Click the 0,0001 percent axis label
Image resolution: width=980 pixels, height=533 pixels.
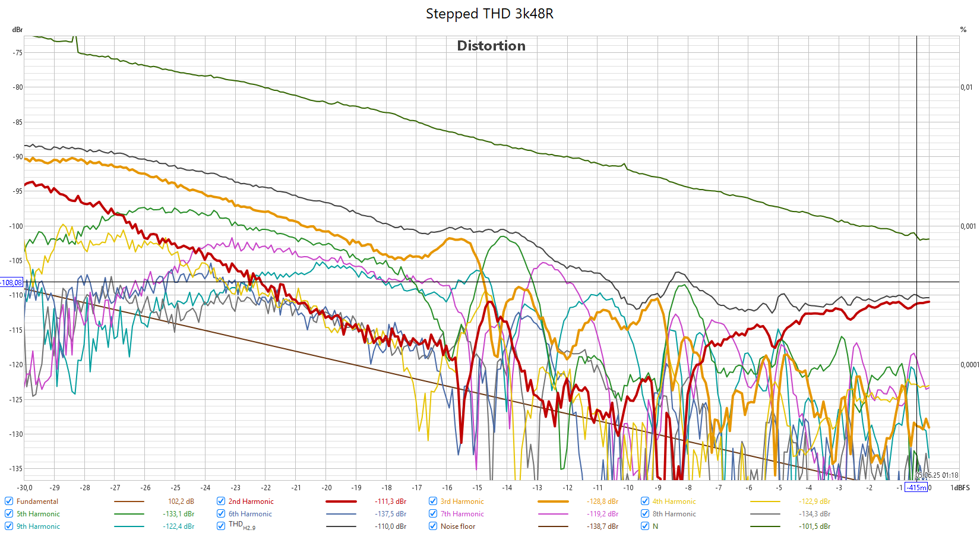pos(970,365)
